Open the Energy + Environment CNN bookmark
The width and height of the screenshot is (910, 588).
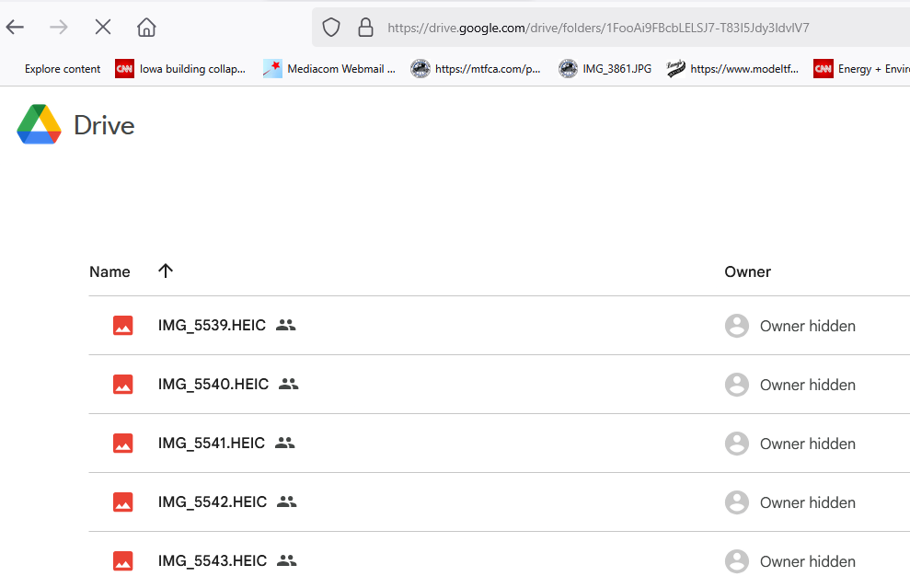coord(862,69)
